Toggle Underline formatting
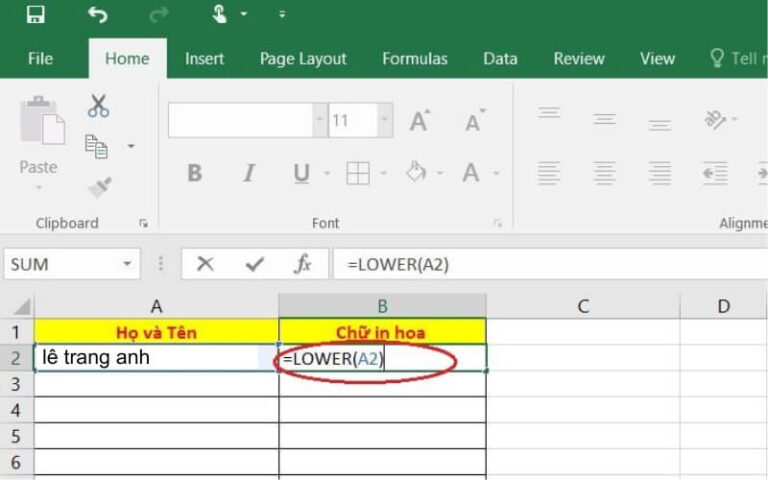Image resolution: width=768 pixels, height=480 pixels. (x=301, y=173)
